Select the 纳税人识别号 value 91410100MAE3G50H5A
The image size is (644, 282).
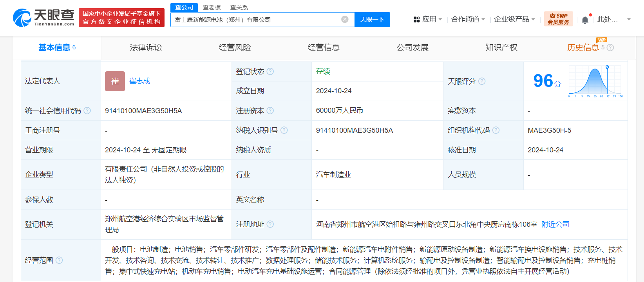click(x=355, y=130)
